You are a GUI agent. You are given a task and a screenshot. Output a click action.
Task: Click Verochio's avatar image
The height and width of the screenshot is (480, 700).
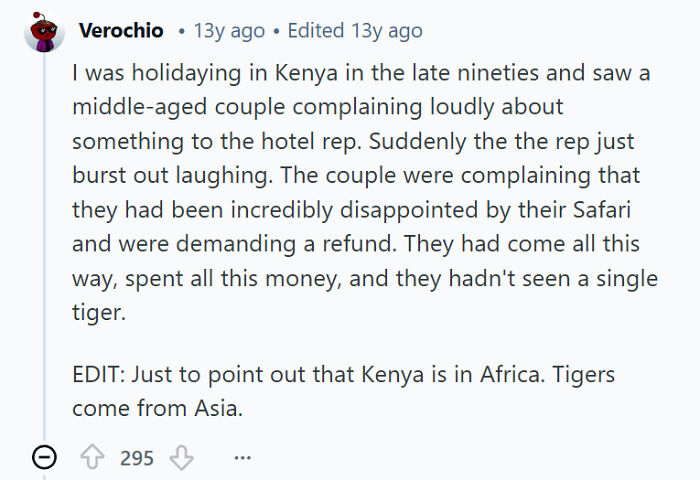point(44,32)
